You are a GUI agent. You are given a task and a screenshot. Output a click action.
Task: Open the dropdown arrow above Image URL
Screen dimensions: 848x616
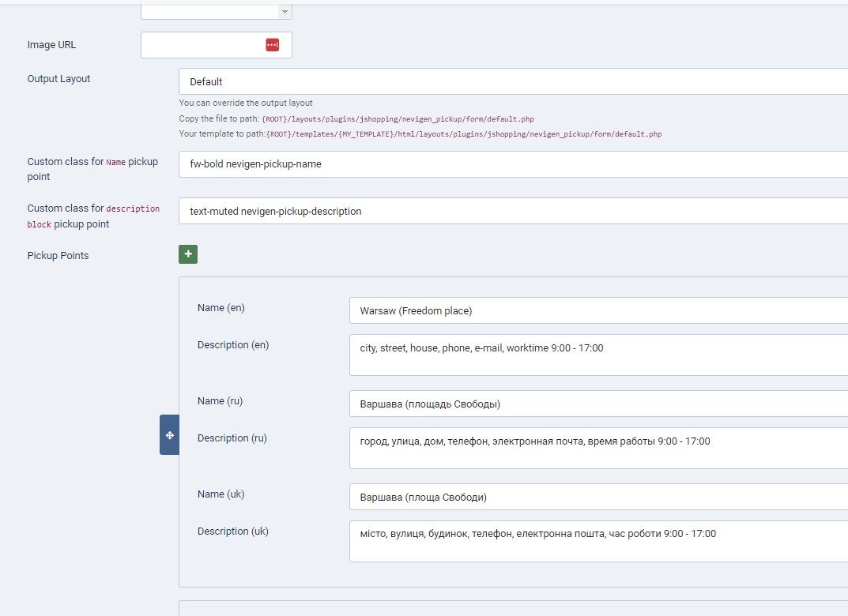point(285,11)
